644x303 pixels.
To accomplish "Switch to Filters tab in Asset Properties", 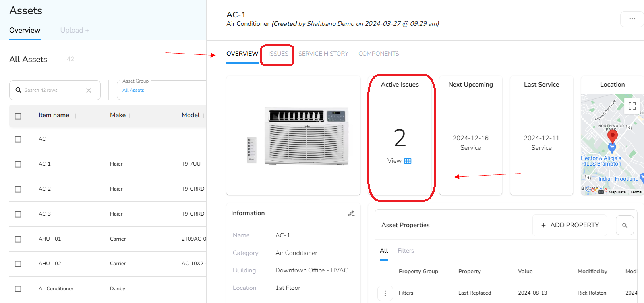I will (406, 251).
